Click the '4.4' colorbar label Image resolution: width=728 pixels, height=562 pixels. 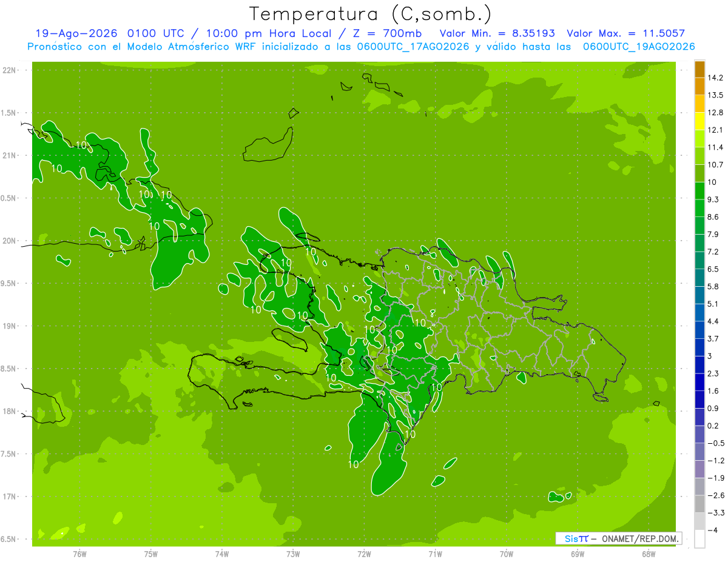(713, 321)
